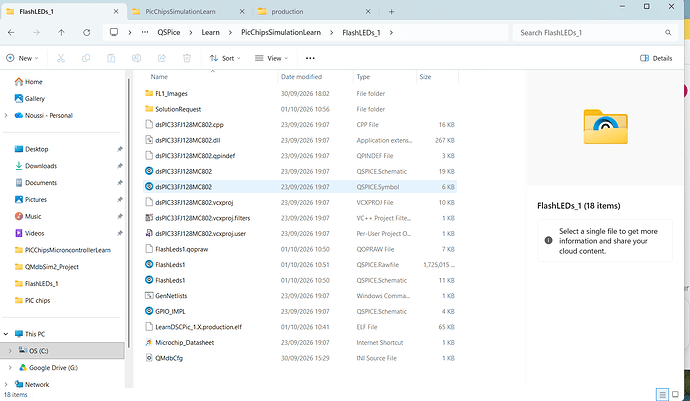Viewport: 690px width, 401px height.
Task: Click the folder preview thumbnail in details pane
Action: tap(606, 127)
